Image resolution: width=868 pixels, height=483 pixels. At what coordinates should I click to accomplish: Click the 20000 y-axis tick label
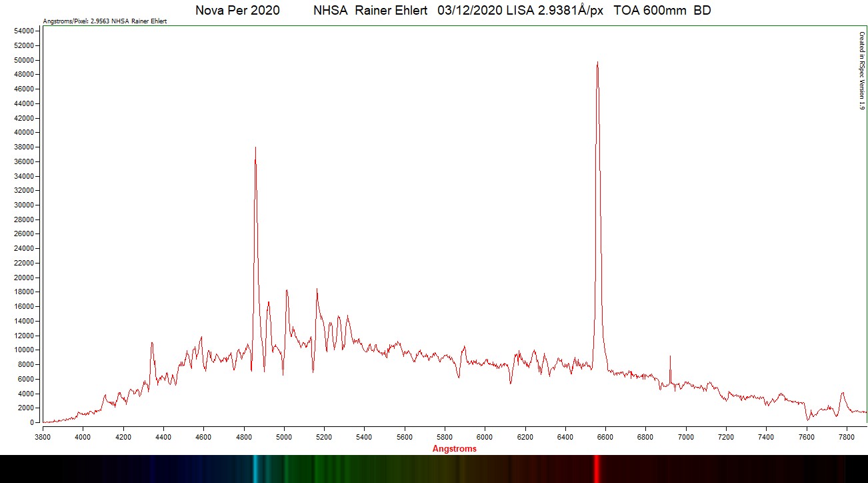click(x=25, y=278)
